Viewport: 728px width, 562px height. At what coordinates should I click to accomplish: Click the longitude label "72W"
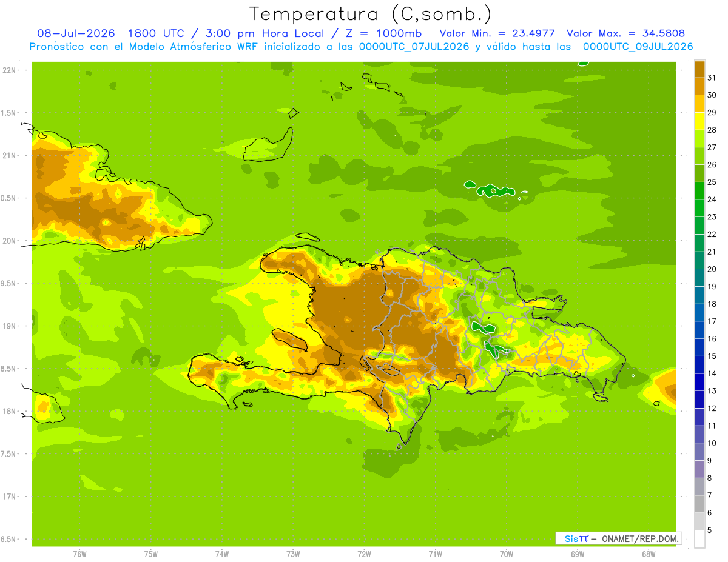click(364, 554)
